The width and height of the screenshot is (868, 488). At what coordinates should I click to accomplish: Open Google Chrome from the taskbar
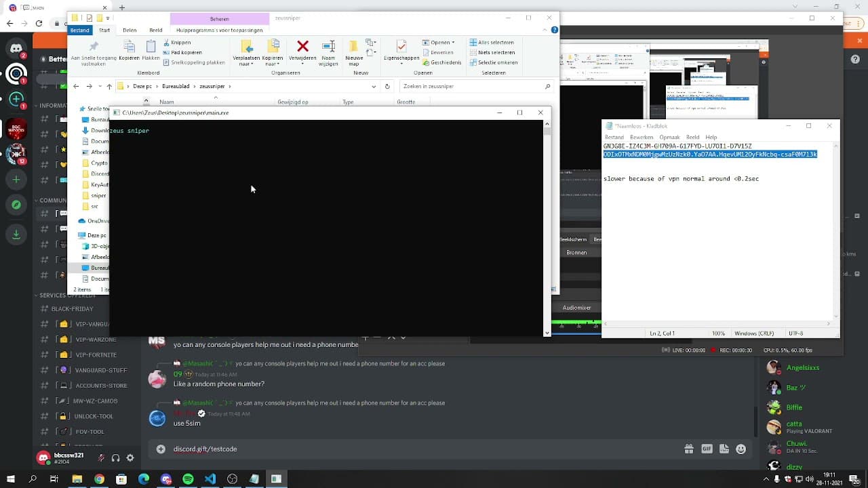click(x=100, y=479)
